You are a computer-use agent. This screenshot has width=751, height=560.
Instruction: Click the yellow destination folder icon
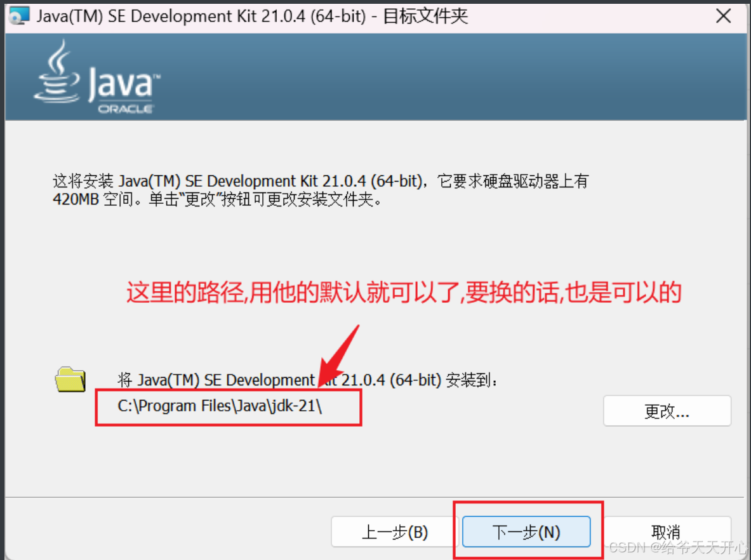[70, 380]
